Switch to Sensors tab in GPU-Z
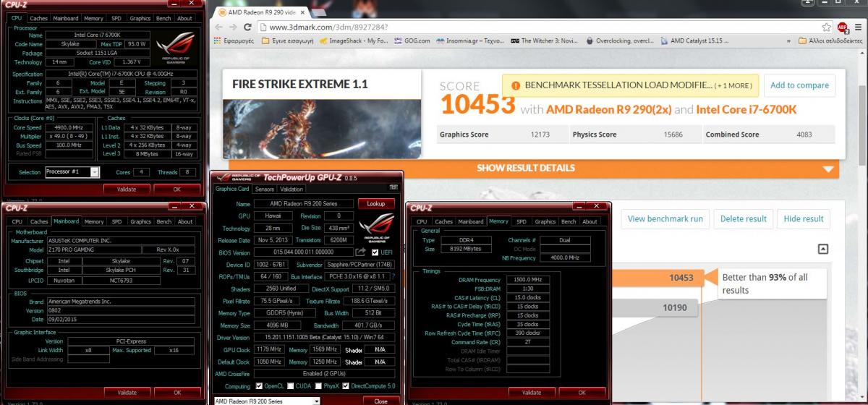 coord(265,189)
